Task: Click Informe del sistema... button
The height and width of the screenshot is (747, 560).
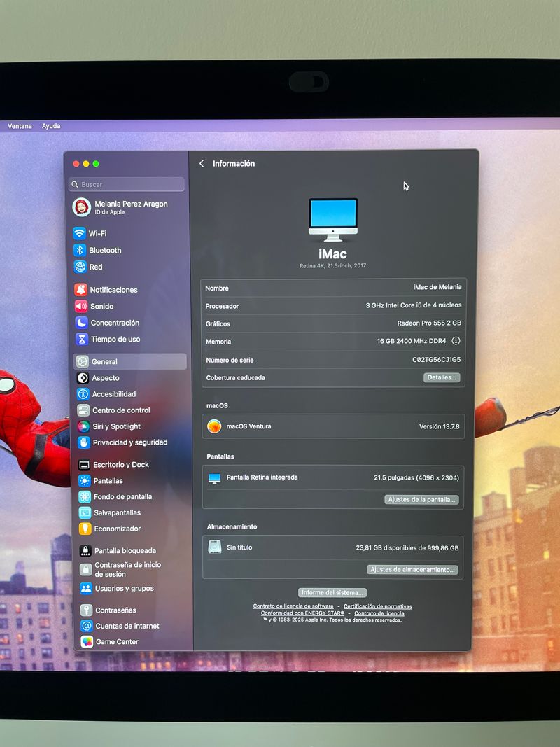Action: (332, 592)
